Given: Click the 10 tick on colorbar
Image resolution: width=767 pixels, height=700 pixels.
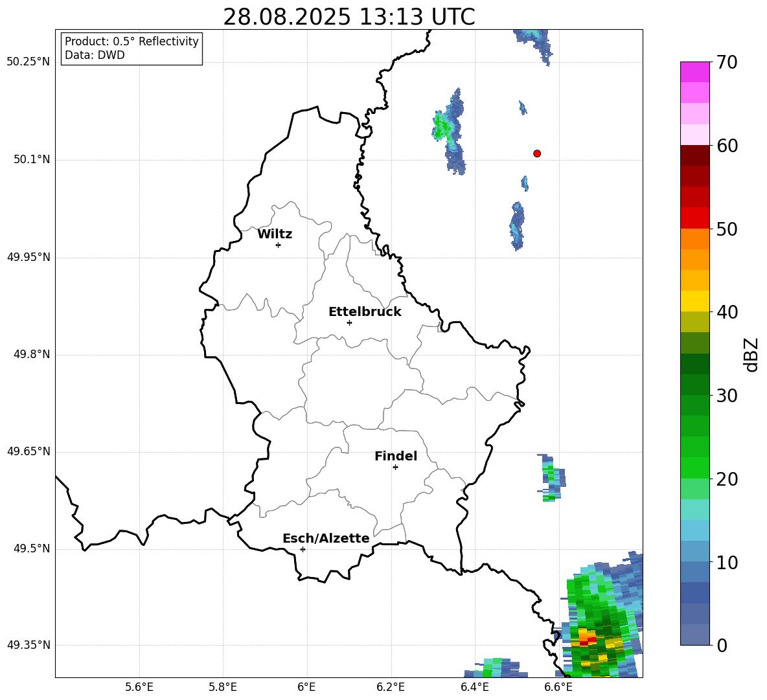Looking at the screenshot, I should pyautogui.click(x=727, y=562).
